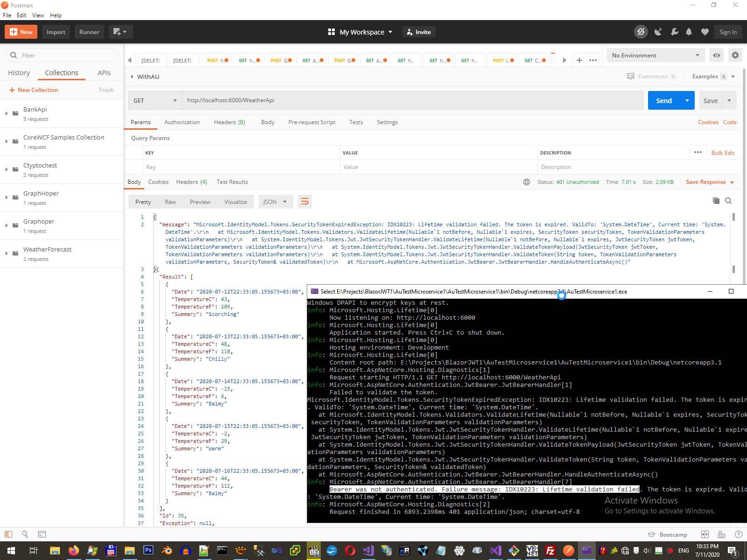Open the Save Response dropdown
This screenshot has height=560, width=747.
(710, 182)
